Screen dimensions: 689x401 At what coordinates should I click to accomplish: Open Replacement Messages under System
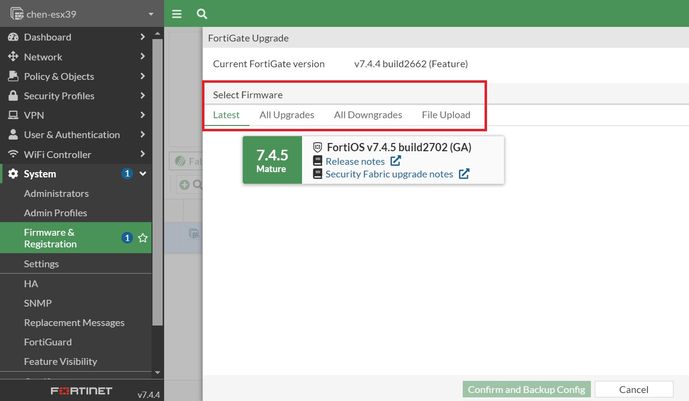point(76,322)
